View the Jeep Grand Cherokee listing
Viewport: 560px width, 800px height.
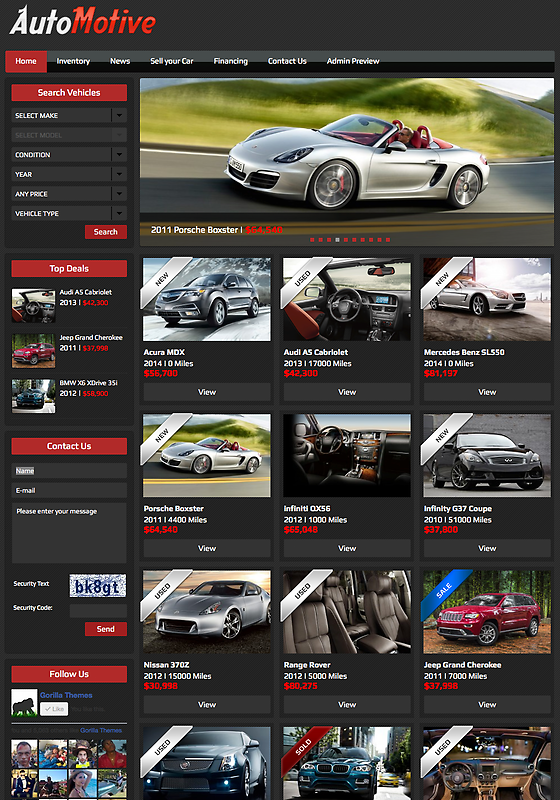[x=487, y=704]
